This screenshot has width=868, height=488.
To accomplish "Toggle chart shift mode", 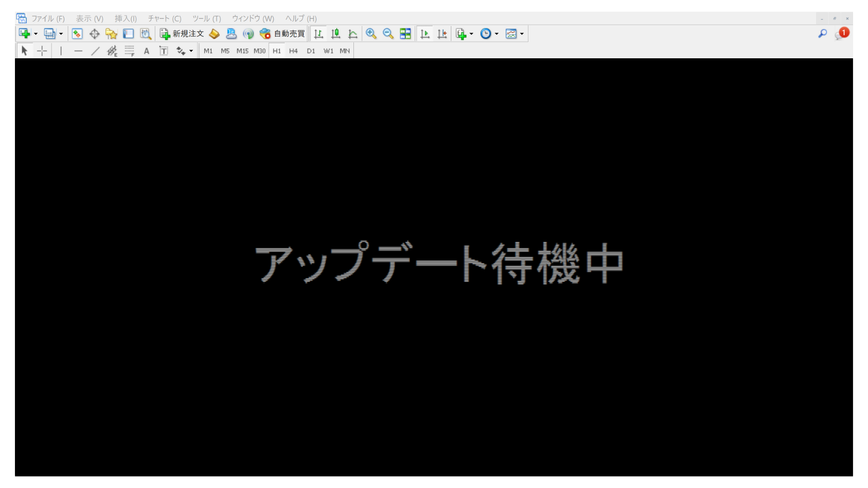I will pos(442,33).
